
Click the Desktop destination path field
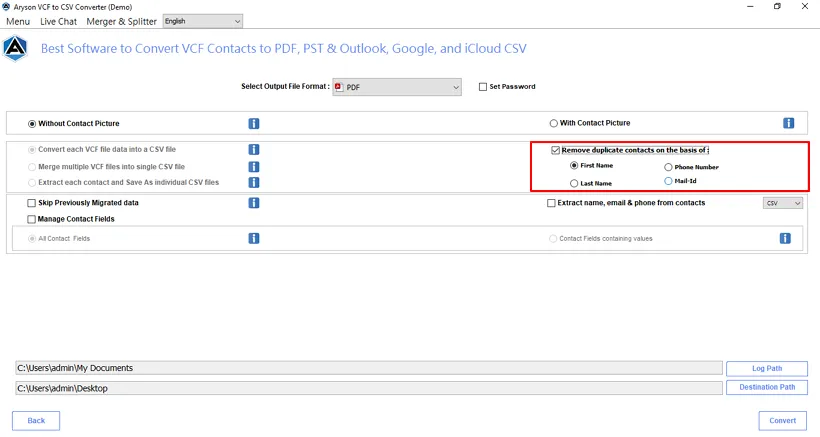click(369, 388)
